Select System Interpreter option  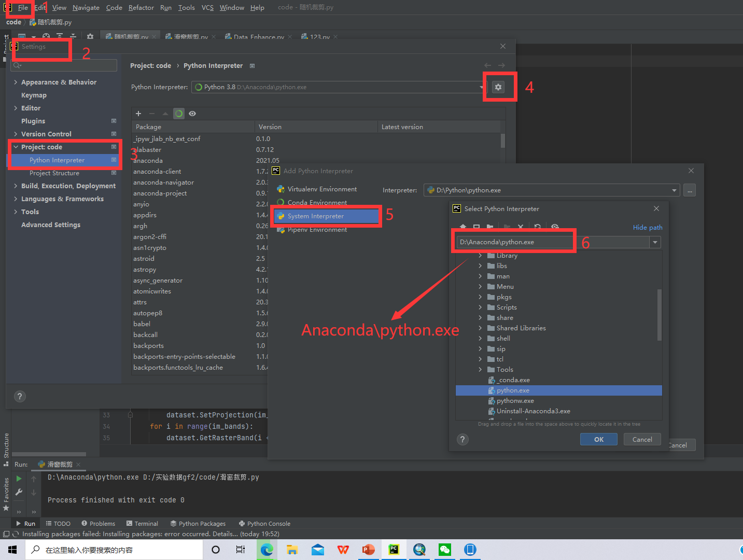click(x=326, y=216)
